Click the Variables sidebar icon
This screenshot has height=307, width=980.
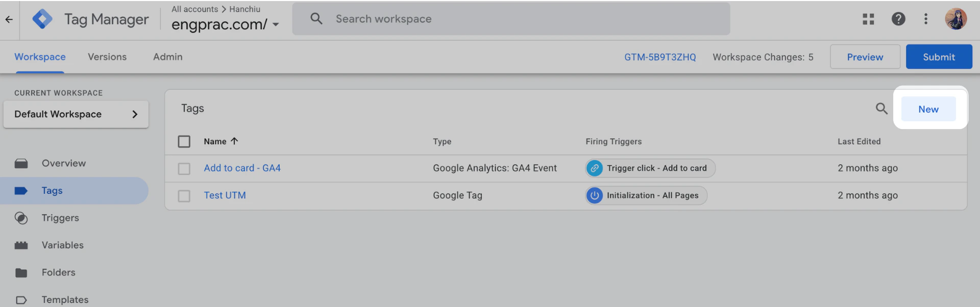point(21,245)
